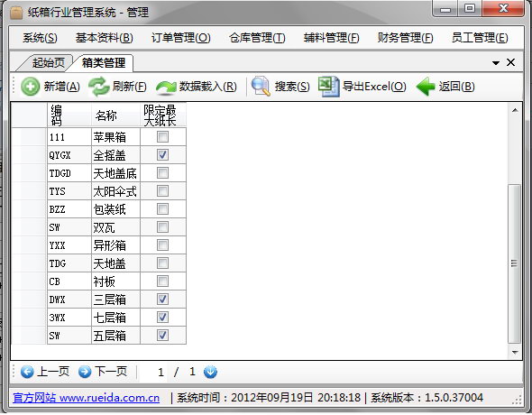Click the 刷新 refresh arrows icon

point(98,87)
